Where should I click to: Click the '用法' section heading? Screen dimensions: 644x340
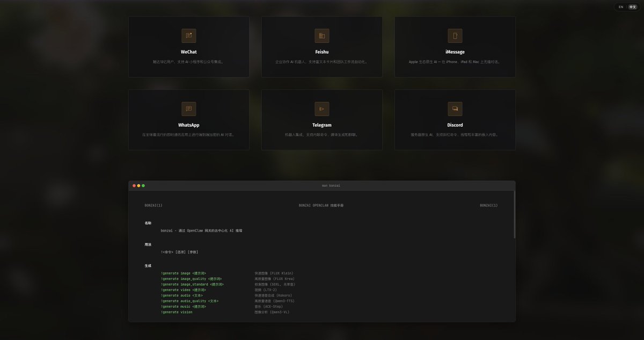148,244
